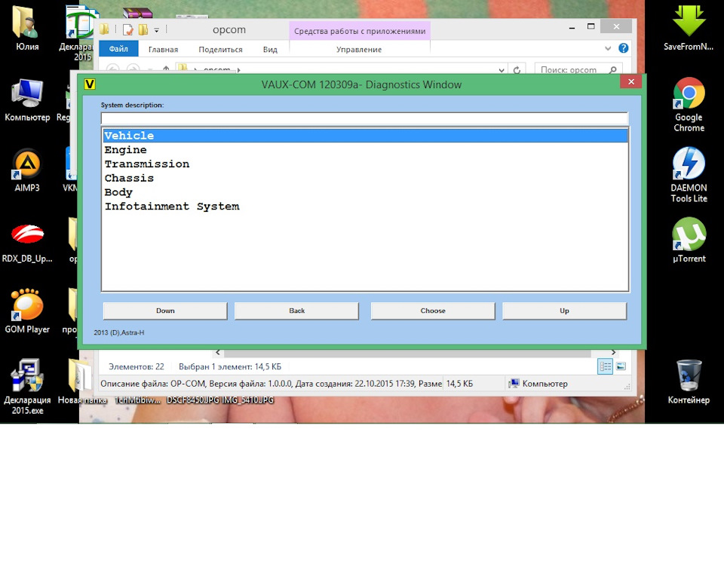This screenshot has width=724, height=588.
Task: Minimize the opcom Explorer window
Action: point(572,27)
